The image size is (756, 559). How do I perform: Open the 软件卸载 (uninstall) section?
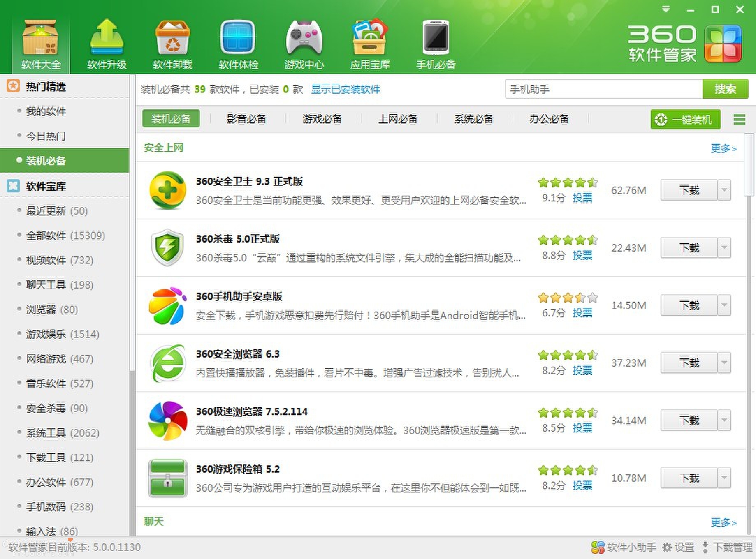coord(172,43)
